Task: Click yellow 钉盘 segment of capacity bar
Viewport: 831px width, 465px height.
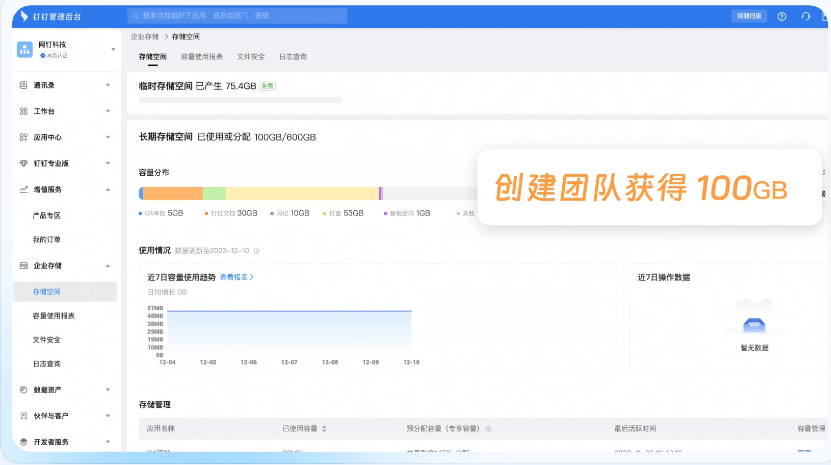Action: coord(303,194)
